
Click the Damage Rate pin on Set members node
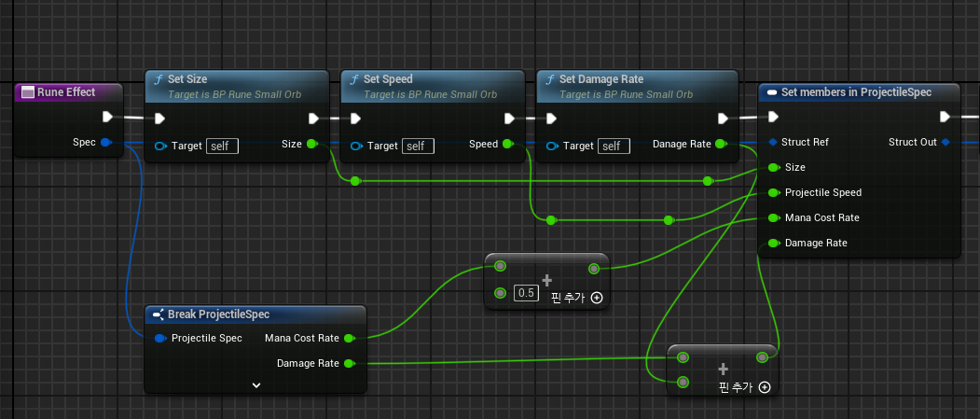tap(774, 243)
